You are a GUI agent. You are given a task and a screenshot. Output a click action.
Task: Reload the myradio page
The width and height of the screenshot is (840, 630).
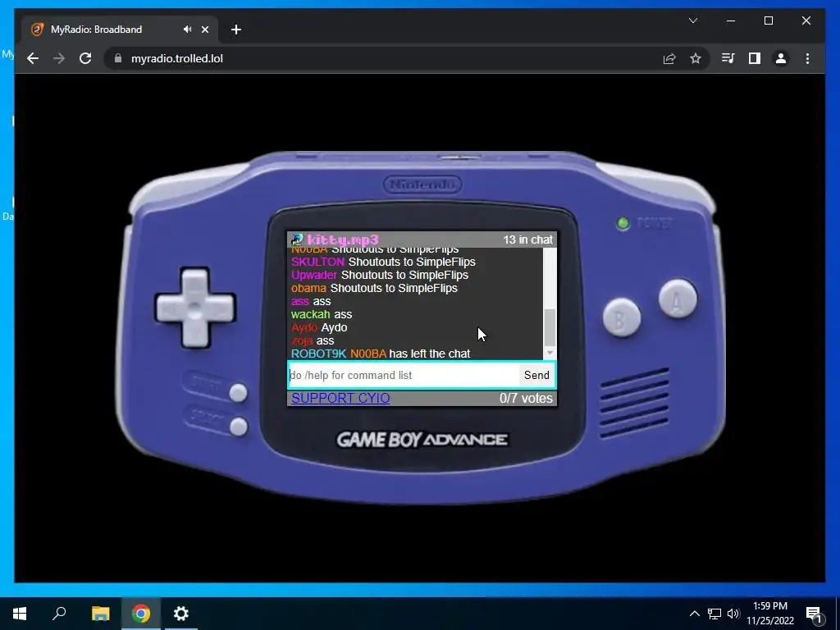pyautogui.click(x=85, y=58)
